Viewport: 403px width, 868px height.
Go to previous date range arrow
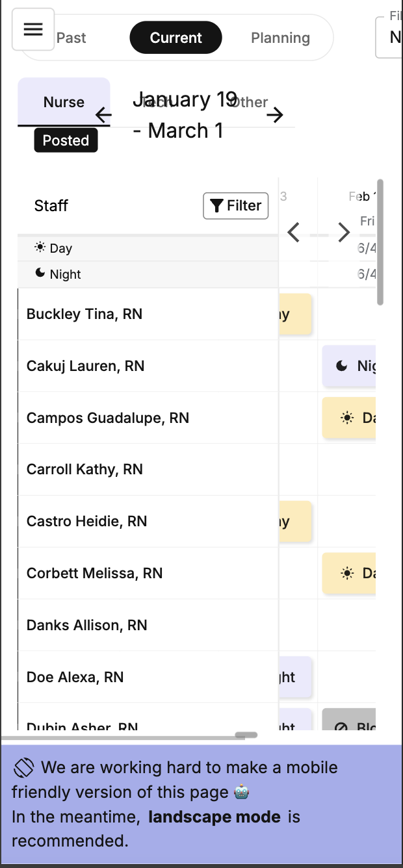[103, 116]
